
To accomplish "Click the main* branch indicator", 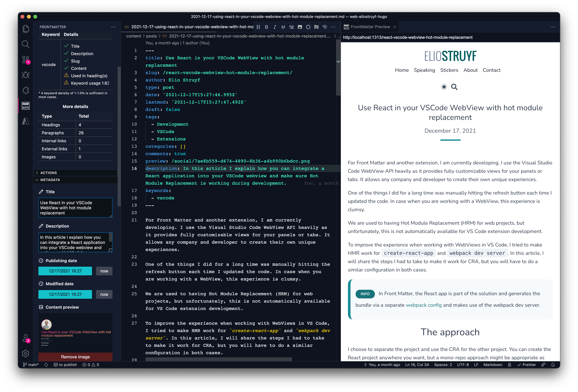I will [31, 365].
